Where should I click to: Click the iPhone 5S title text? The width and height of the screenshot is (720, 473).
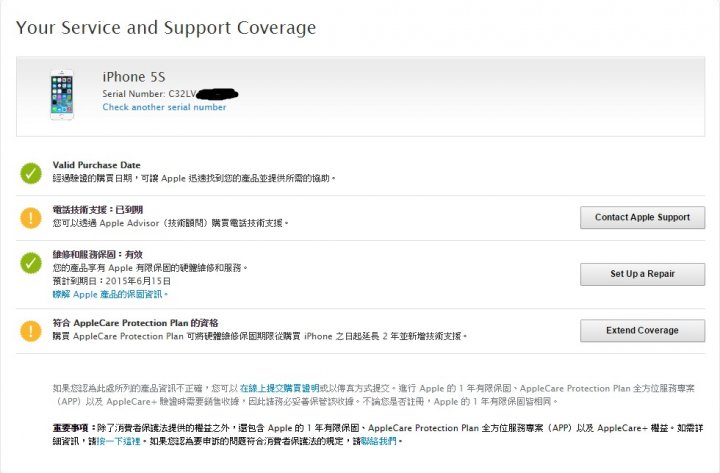click(x=134, y=77)
